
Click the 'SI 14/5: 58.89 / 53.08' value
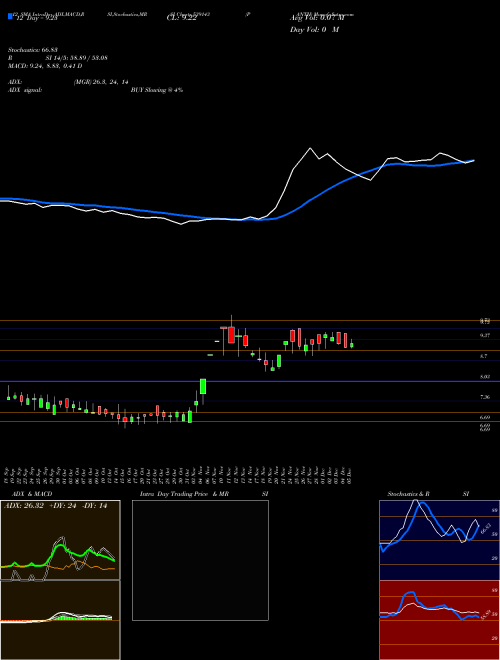tap(77, 58)
